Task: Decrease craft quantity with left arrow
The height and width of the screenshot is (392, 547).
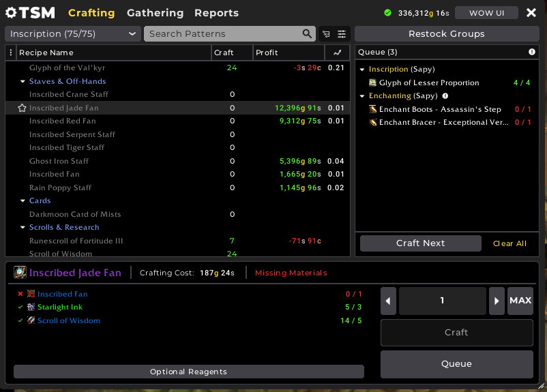Action: pyautogui.click(x=388, y=301)
